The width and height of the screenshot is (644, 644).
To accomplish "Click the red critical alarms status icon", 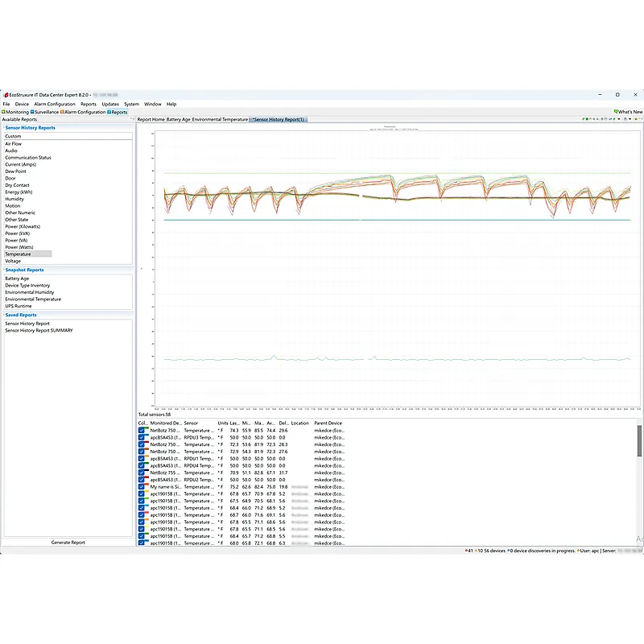I will 466,551.
